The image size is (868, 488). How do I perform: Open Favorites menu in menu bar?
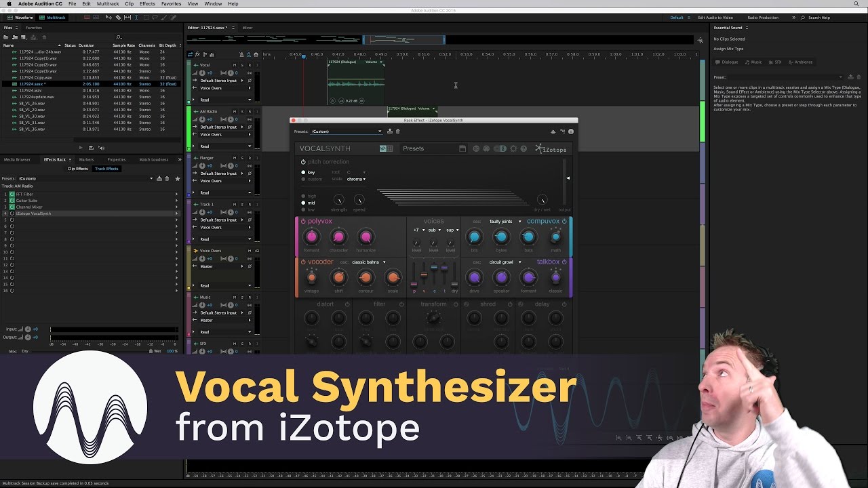[x=171, y=4]
